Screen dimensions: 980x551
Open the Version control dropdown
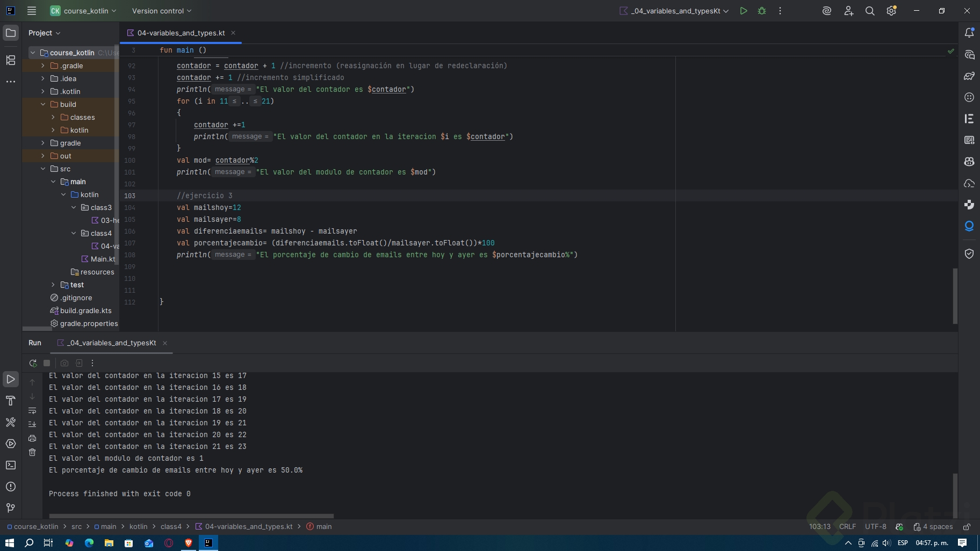tap(161, 11)
